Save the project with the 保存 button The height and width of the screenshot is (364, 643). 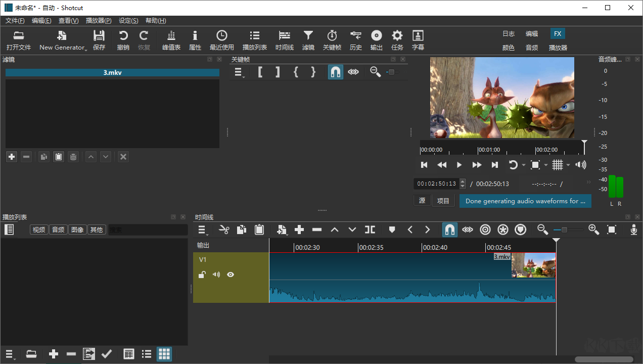(x=99, y=40)
